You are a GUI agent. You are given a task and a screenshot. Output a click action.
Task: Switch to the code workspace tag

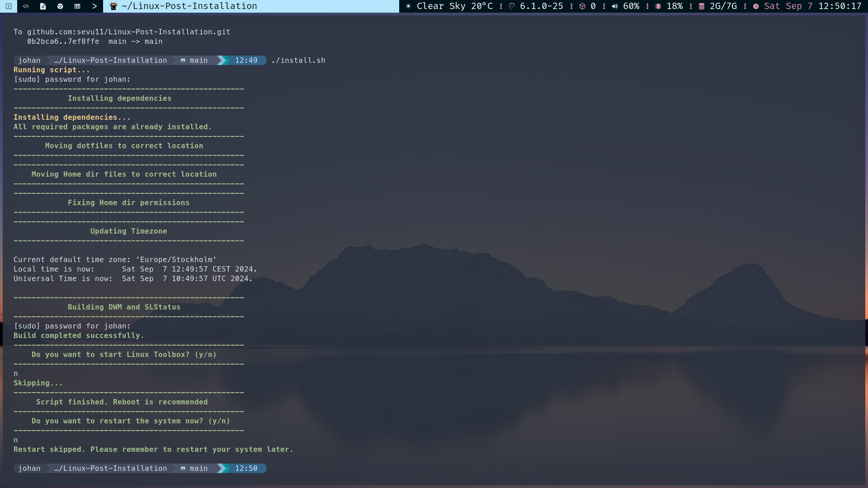click(x=26, y=6)
